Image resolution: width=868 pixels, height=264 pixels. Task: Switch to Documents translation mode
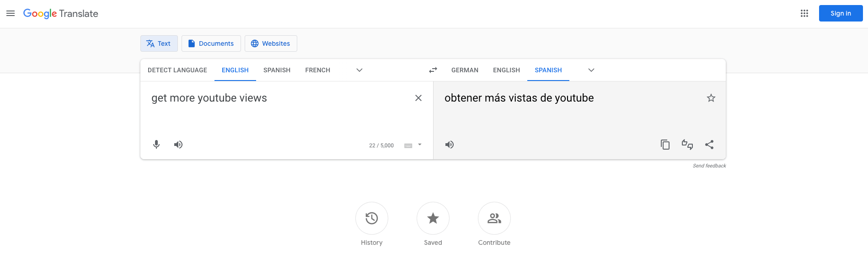[x=211, y=43]
